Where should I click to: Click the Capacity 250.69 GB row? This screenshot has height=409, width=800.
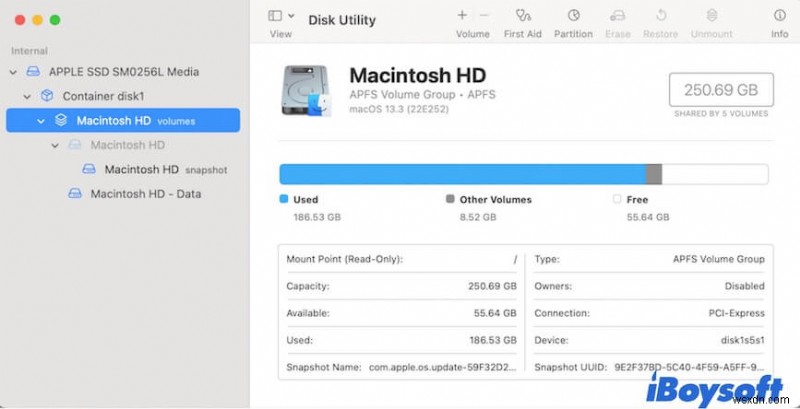pos(402,286)
